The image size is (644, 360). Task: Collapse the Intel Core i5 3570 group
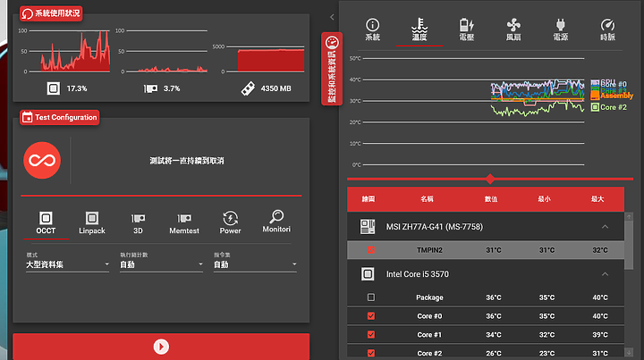coord(605,274)
